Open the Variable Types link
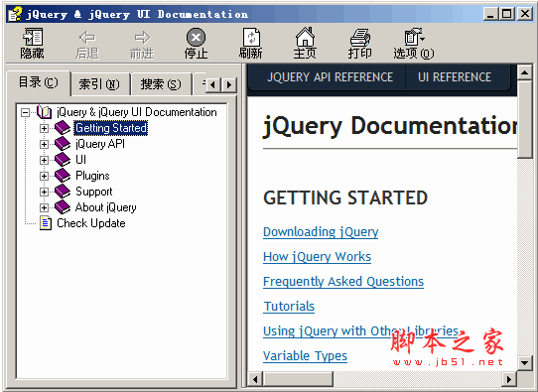Image resolution: width=538 pixels, height=392 pixels. click(x=305, y=356)
